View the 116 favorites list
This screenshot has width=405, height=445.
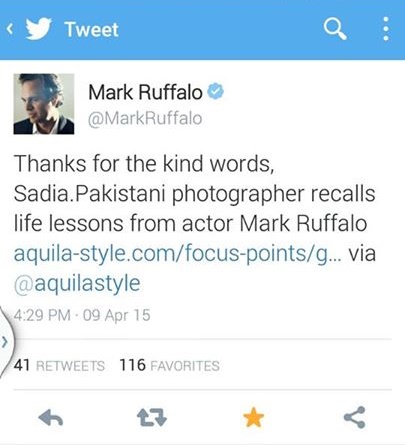pos(169,366)
